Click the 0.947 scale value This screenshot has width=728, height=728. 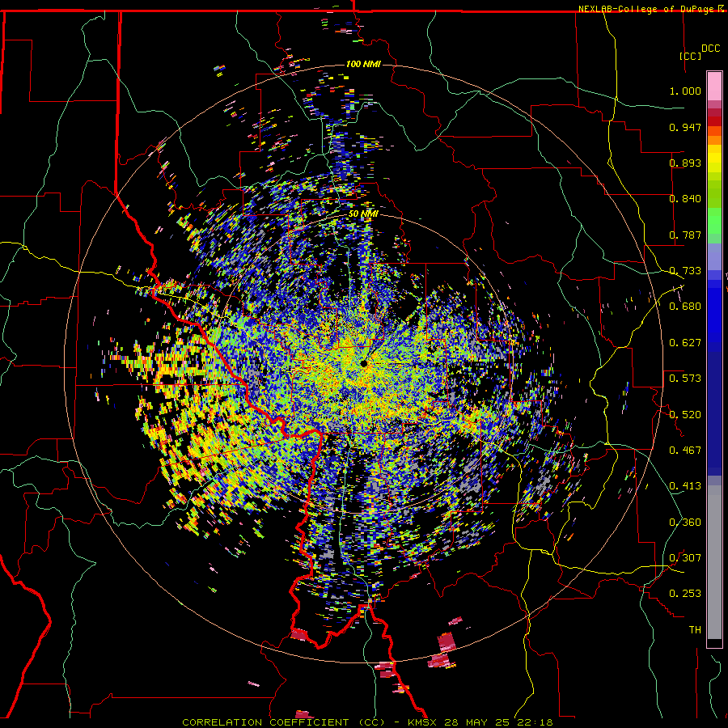point(685,127)
